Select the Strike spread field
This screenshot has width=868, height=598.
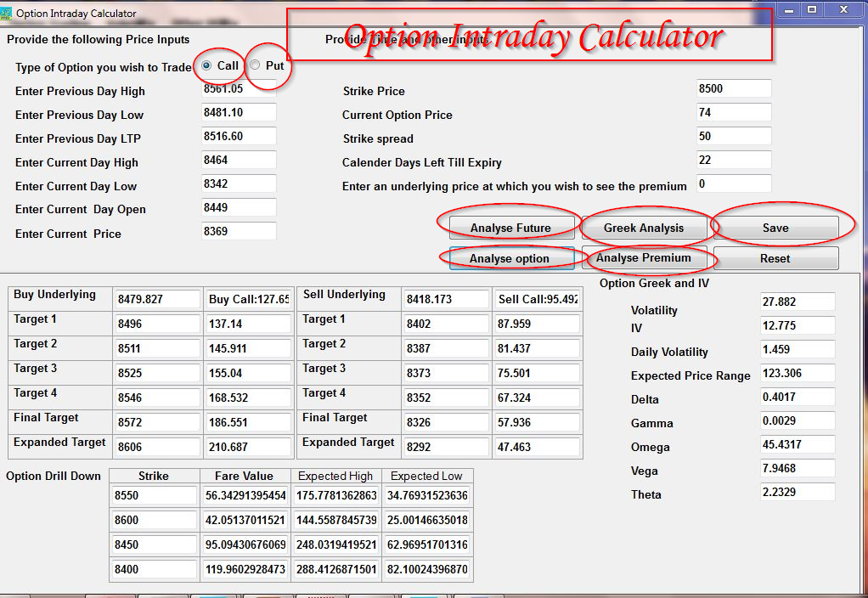[733, 135]
